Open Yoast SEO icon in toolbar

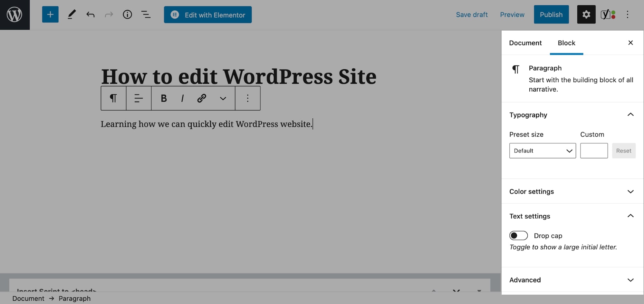607,14
